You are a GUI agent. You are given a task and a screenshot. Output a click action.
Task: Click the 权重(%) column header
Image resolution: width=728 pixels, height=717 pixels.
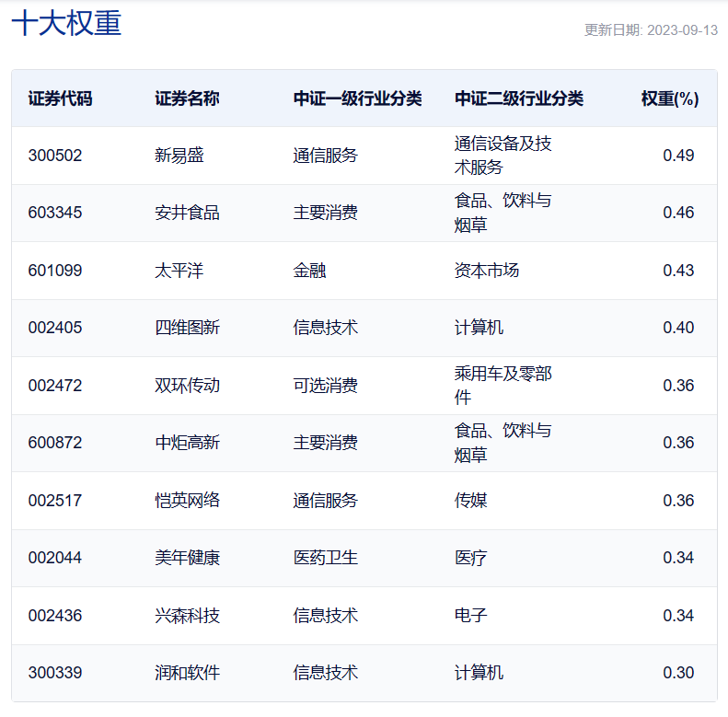[x=669, y=98]
